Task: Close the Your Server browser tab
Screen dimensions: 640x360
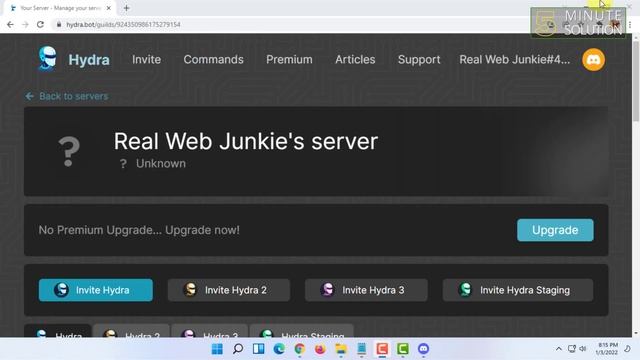Action: pyautogui.click(x=109, y=8)
